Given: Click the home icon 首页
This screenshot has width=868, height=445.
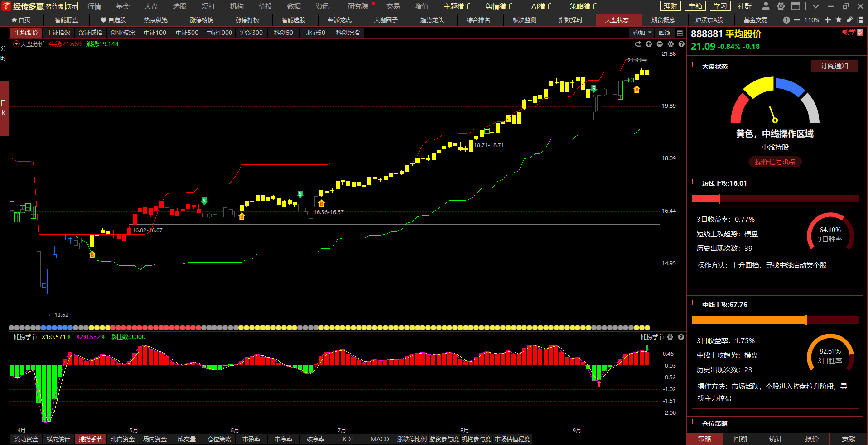Looking at the screenshot, I should 21,20.
